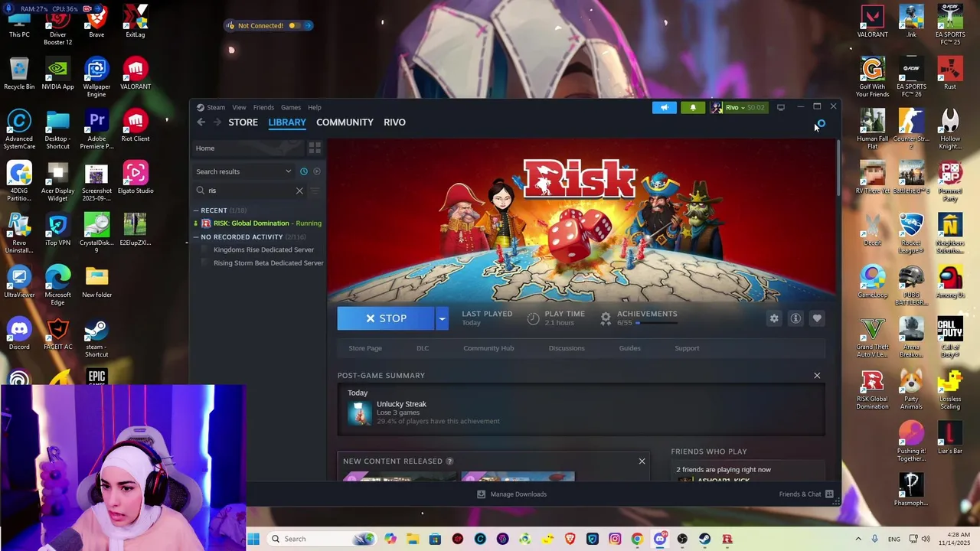Switch to the COMMUNITY tab
Viewport: 980px width, 551px height.
point(345,122)
